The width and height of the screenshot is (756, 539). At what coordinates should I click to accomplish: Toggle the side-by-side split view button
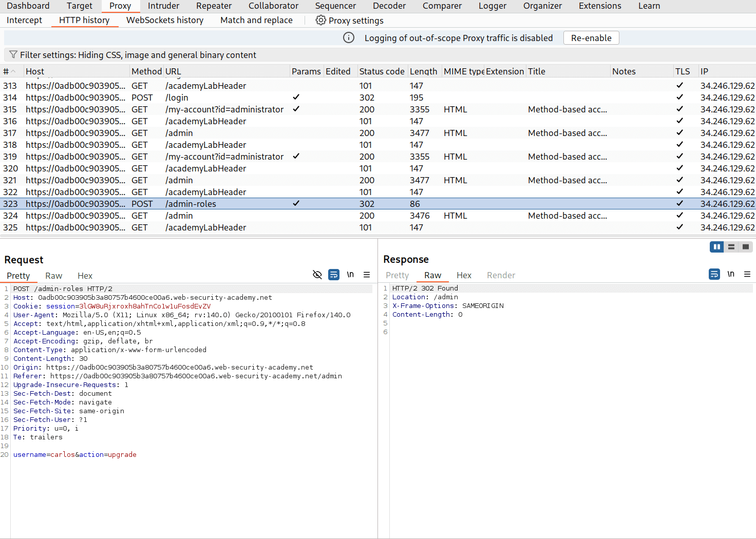(x=716, y=247)
